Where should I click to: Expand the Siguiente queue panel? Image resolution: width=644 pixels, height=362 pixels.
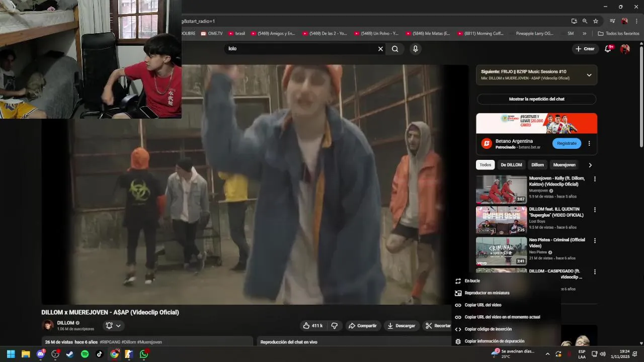click(589, 75)
